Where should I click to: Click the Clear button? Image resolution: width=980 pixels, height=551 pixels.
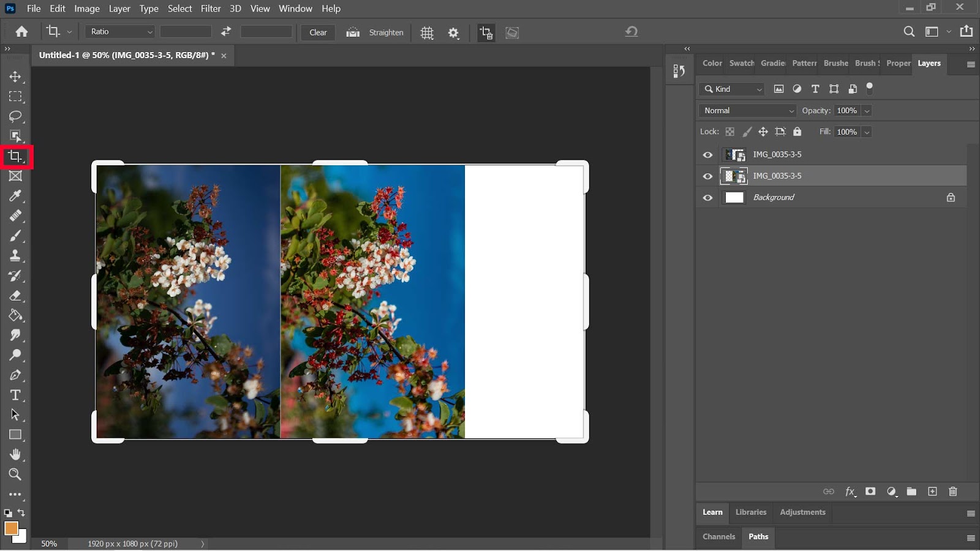coord(318,32)
